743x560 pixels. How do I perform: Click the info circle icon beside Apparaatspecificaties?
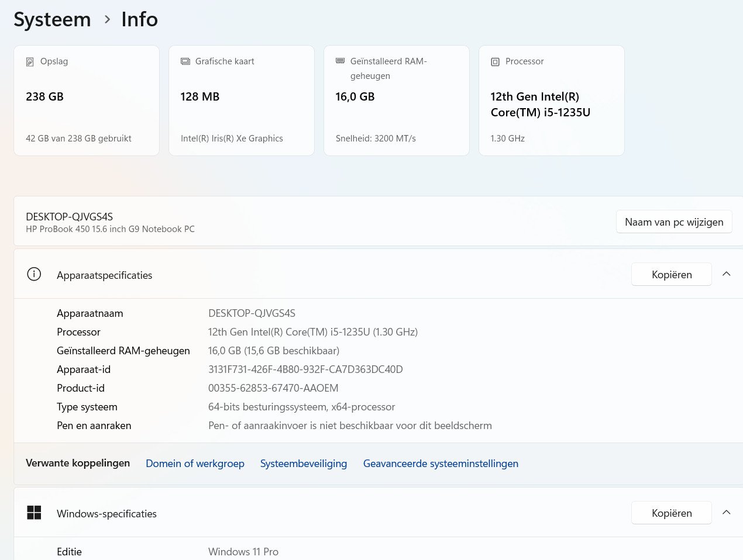click(x=34, y=274)
